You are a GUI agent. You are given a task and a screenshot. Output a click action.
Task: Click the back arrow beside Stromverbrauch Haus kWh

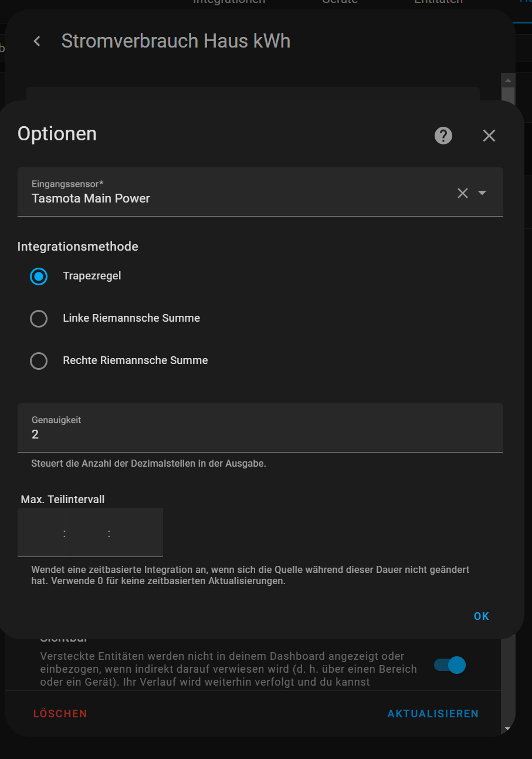pyautogui.click(x=37, y=41)
